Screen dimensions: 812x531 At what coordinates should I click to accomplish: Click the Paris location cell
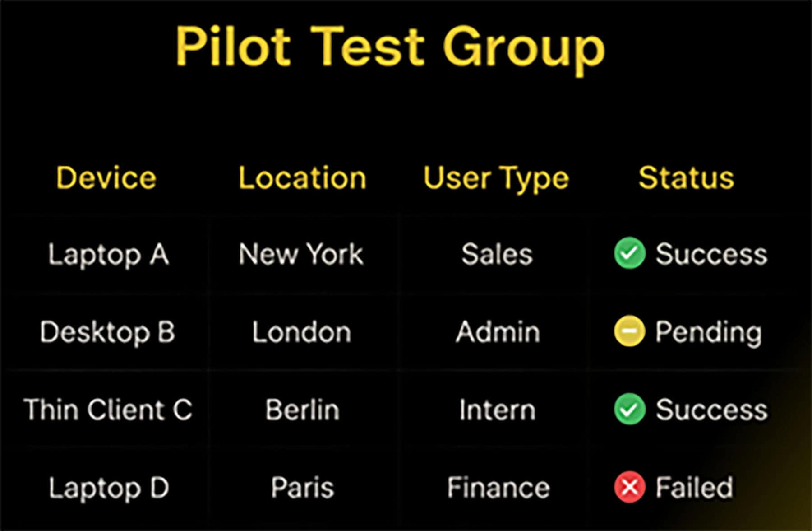click(x=302, y=488)
